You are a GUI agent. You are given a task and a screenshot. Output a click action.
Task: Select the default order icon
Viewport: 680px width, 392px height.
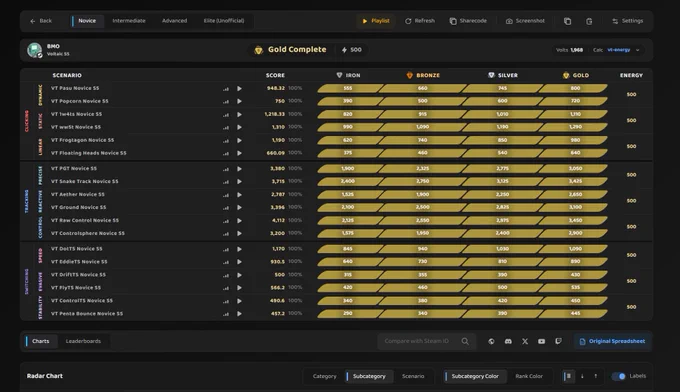click(569, 376)
